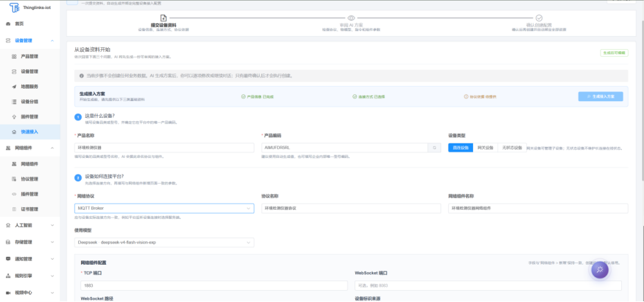Click the 协议名称 input field

tap(351, 208)
